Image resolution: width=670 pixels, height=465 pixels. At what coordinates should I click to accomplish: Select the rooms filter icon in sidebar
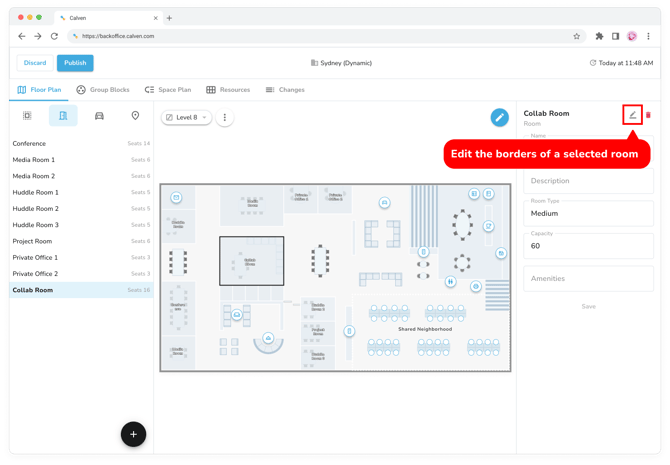pos(63,116)
